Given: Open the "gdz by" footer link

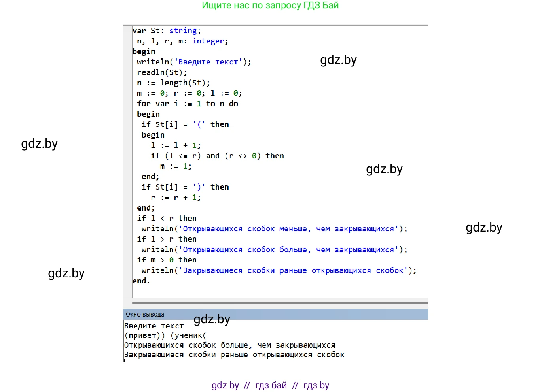Looking at the screenshot, I should (x=225, y=385).
